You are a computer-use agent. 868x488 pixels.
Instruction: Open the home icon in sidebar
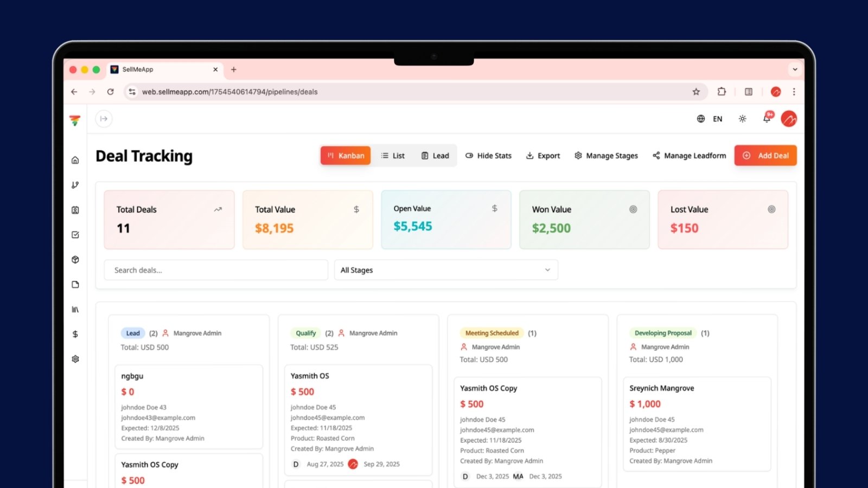[x=75, y=160]
